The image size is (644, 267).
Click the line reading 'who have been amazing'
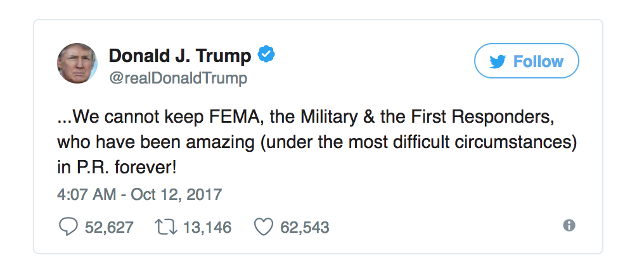[x=317, y=144]
